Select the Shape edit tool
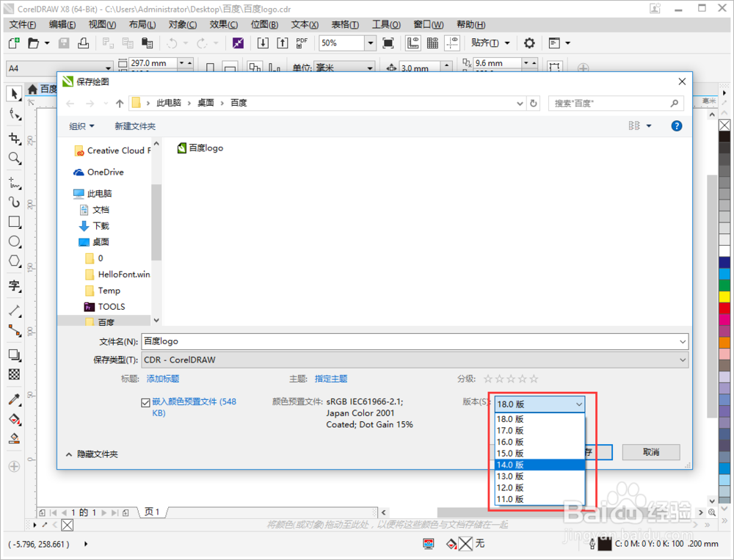The height and width of the screenshot is (560, 734). [x=14, y=114]
